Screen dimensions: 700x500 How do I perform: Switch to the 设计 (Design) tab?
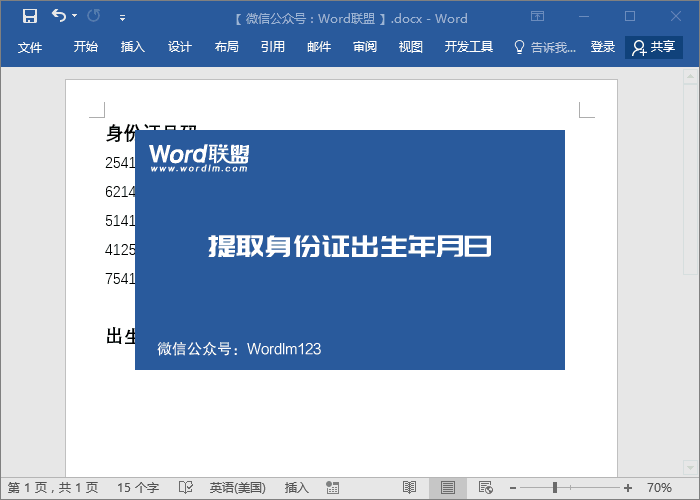coord(179,46)
